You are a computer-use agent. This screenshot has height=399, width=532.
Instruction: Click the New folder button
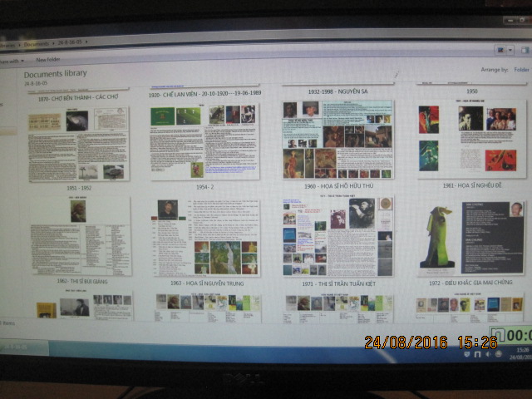tap(48, 60)
